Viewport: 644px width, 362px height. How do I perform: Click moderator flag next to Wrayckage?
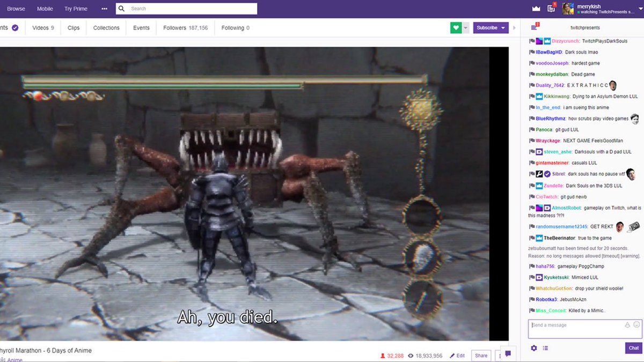(532, 141)
